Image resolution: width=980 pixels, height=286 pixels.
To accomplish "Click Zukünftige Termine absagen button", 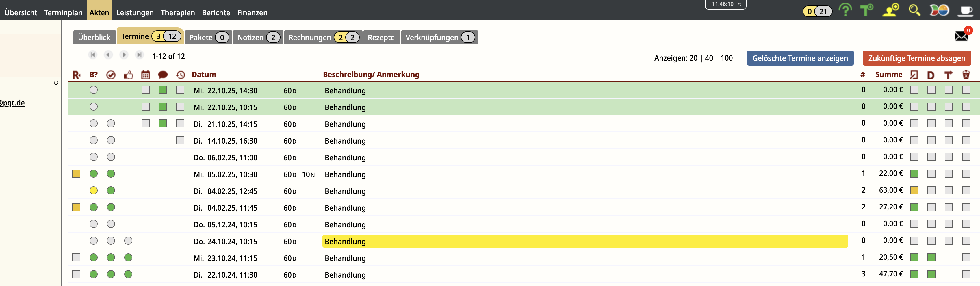I will tap(916, 58).
